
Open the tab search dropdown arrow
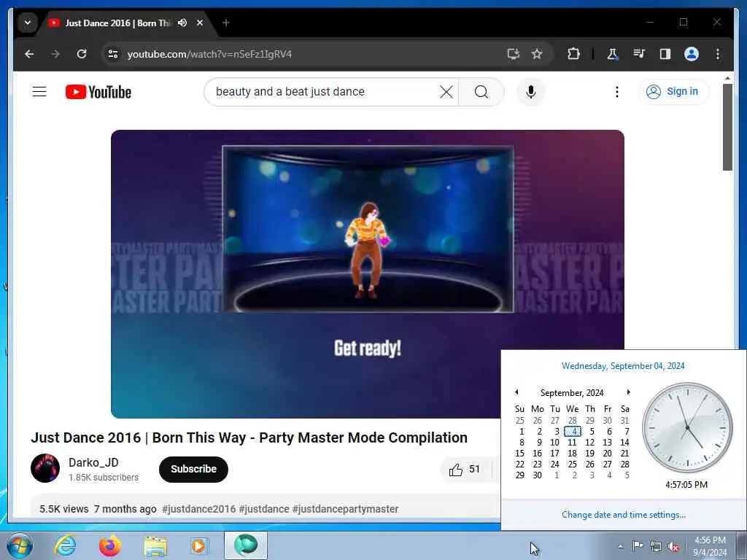[28, 23]
